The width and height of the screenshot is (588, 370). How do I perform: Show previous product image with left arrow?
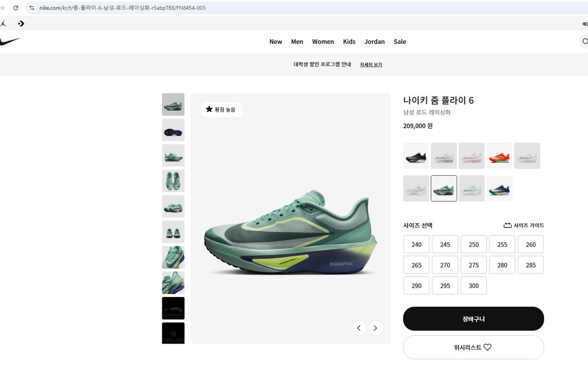coord(359,328)
